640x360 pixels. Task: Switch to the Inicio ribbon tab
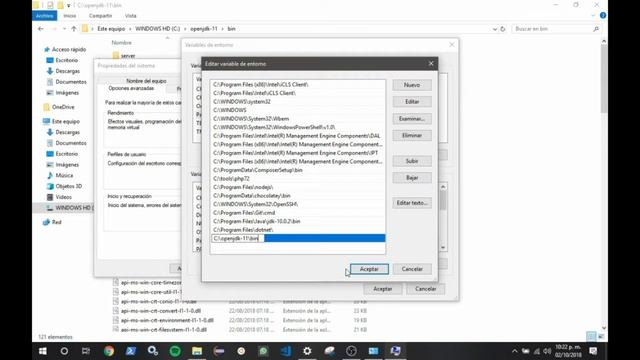pos(70,16)
